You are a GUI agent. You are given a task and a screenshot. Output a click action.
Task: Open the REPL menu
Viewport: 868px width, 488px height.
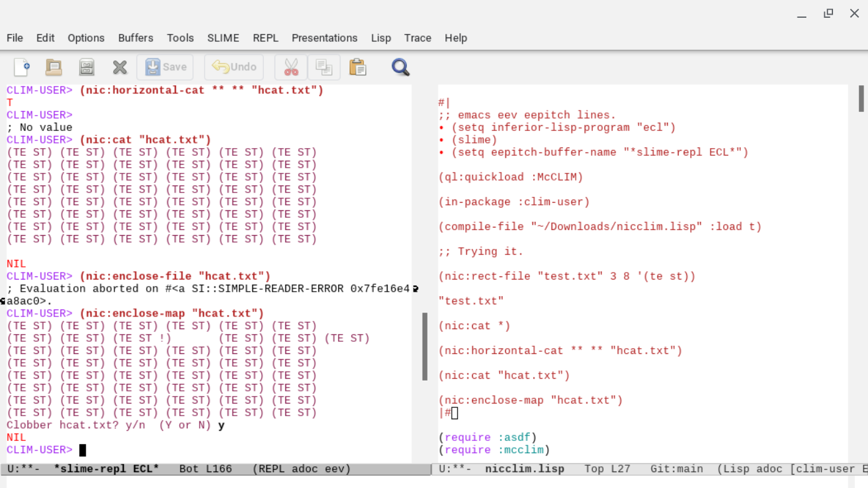click(x=266, y=38)
